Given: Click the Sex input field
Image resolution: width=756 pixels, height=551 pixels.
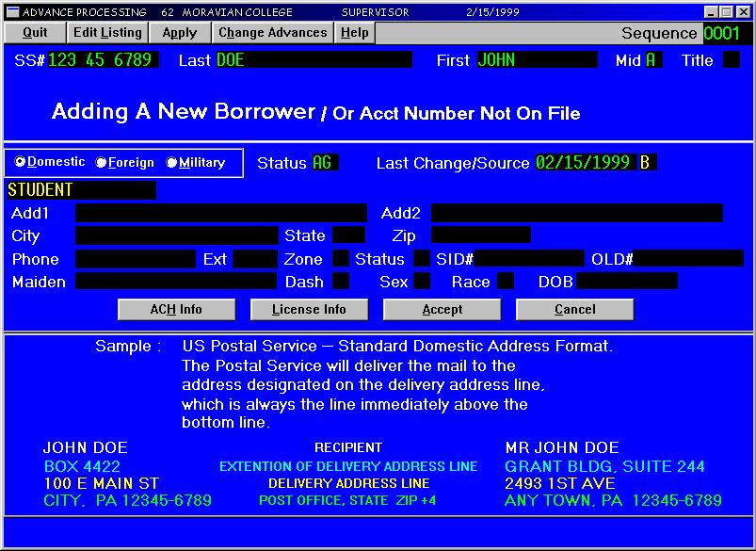Looking at the screenshot, I should coord(422,282).
